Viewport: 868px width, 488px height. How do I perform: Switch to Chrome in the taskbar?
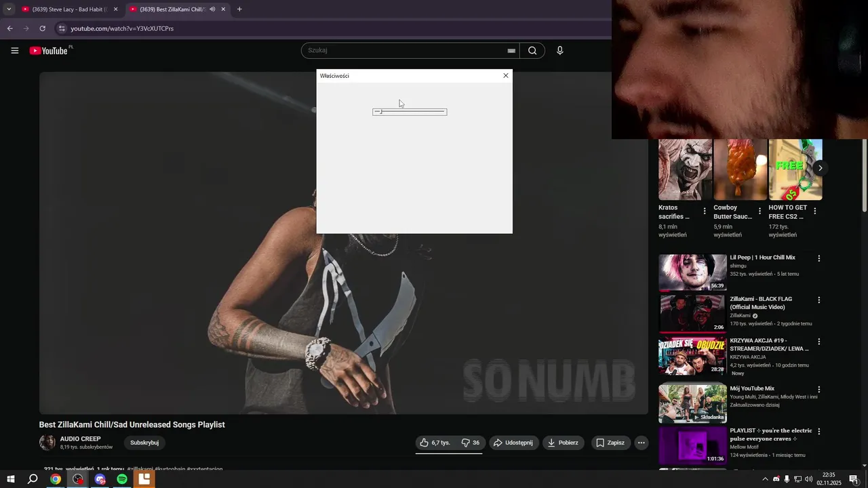coord(56,479)
